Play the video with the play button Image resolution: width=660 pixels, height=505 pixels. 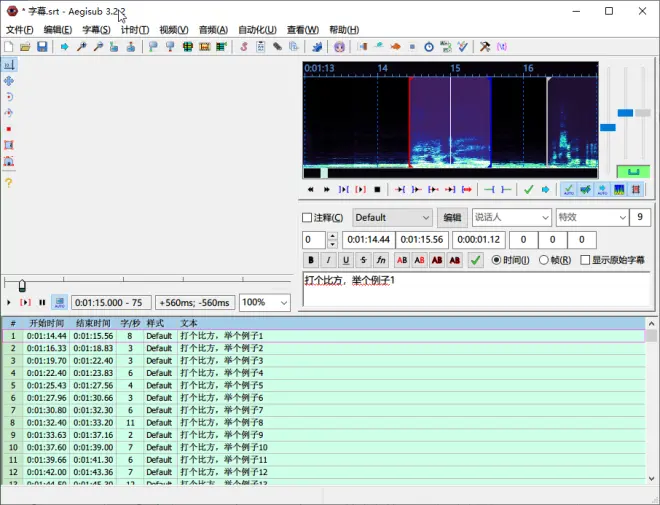(8, 302)
